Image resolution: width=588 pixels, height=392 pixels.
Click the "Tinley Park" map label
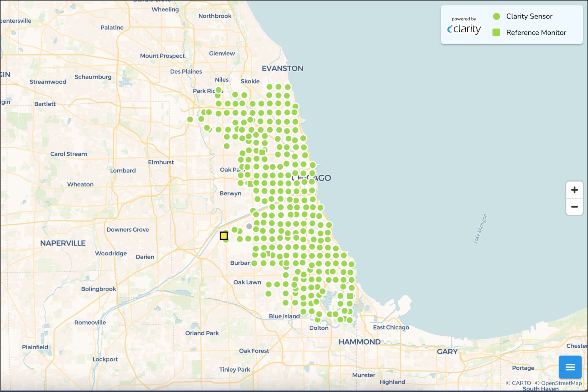[x=235, y=370]
